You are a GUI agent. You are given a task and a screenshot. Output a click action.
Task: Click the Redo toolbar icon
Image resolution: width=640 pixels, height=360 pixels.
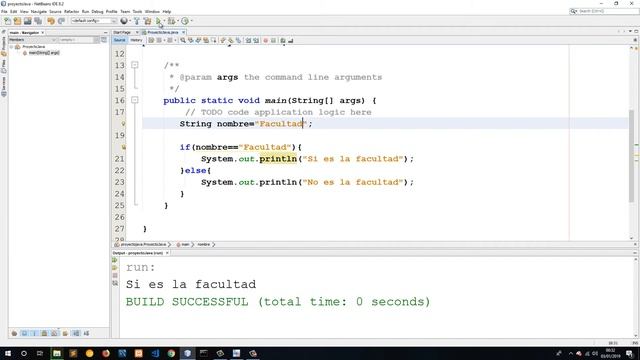click(61, 21)
